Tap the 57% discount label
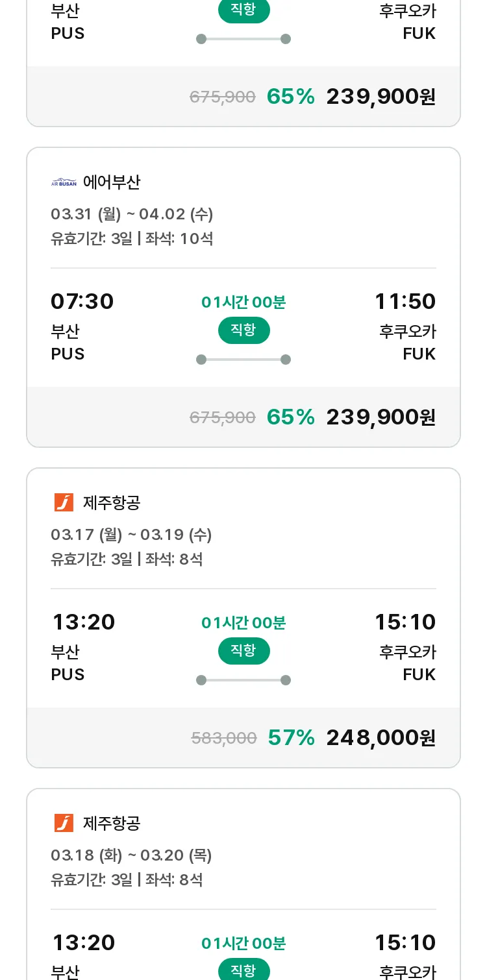Image resolution: width=487 pixels, height=980 pixels. tap(291, 737)
